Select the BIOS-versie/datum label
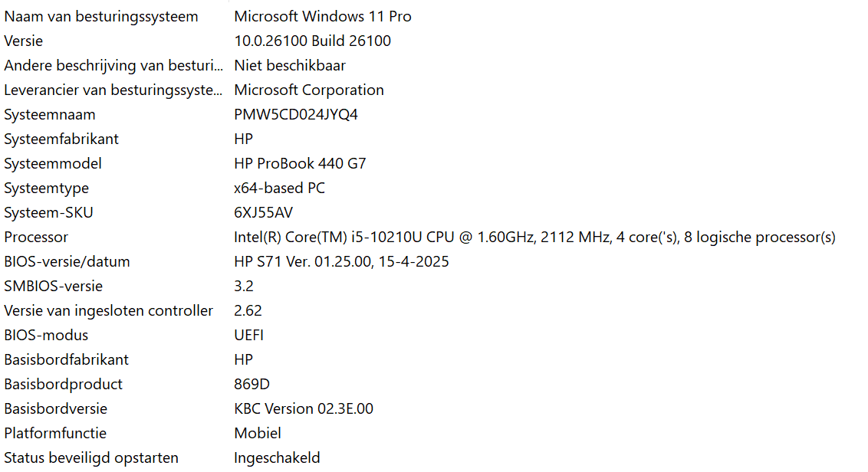 click(67, 262)
